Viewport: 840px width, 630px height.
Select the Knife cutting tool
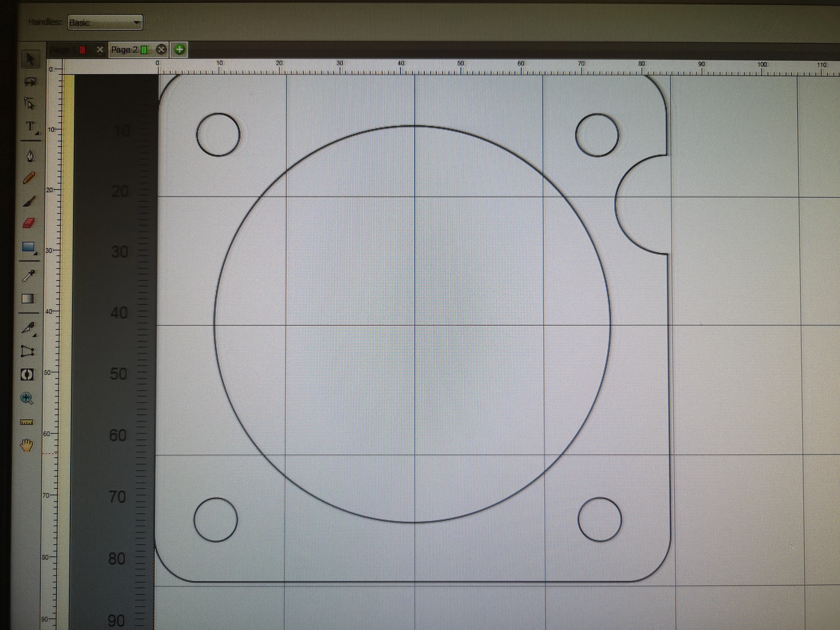point(28,328)
